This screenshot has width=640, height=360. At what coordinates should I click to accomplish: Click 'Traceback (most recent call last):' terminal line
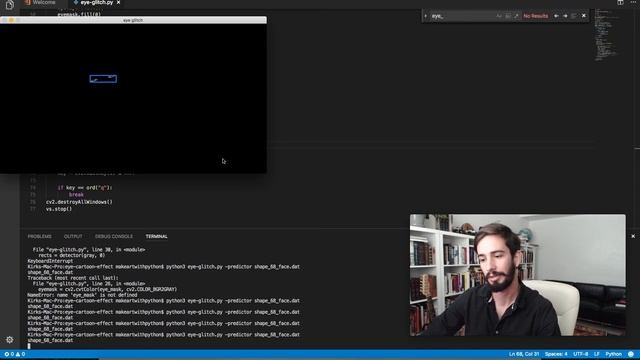point(73,278)
